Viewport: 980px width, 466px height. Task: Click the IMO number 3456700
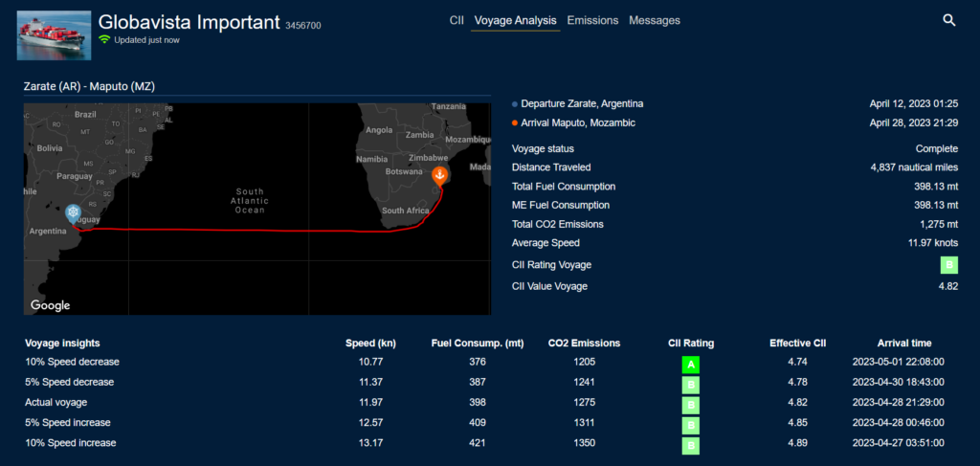[x=303, y=26]
